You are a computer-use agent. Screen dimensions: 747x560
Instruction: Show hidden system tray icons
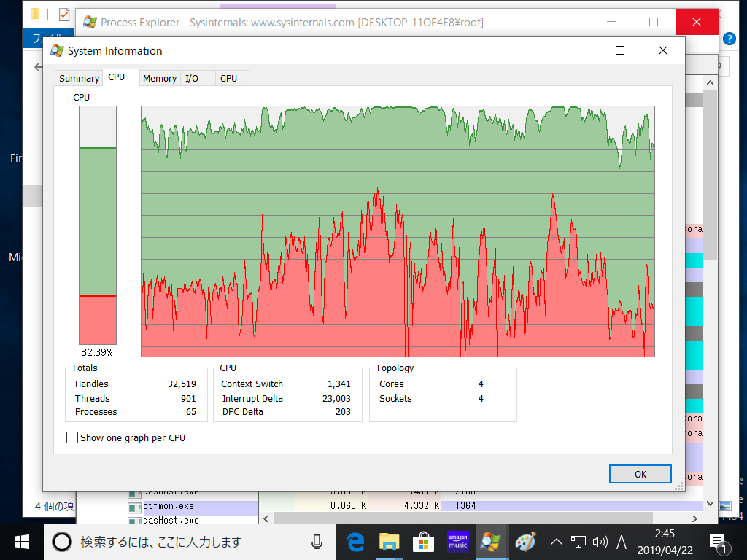[x=556, y=542]
